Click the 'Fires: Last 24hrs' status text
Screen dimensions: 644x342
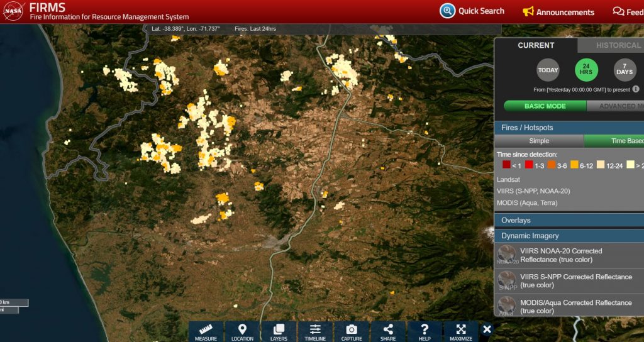255,29
